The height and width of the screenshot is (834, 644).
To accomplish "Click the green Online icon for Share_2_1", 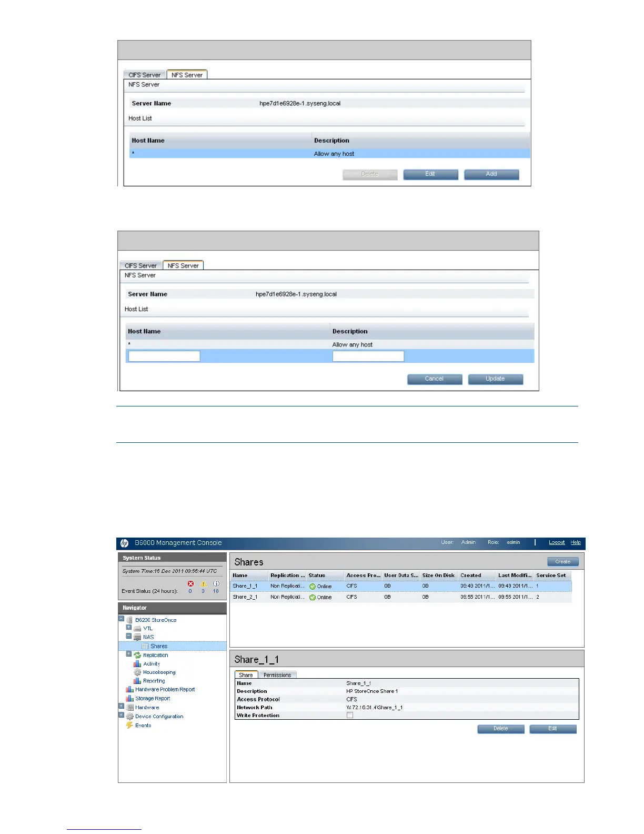I will click(x=313, y=597).
